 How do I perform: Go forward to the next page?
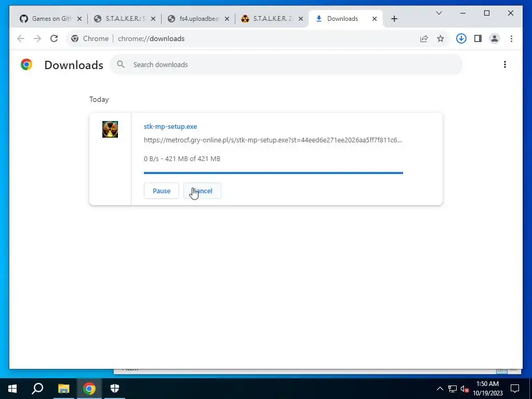[37, 38]
